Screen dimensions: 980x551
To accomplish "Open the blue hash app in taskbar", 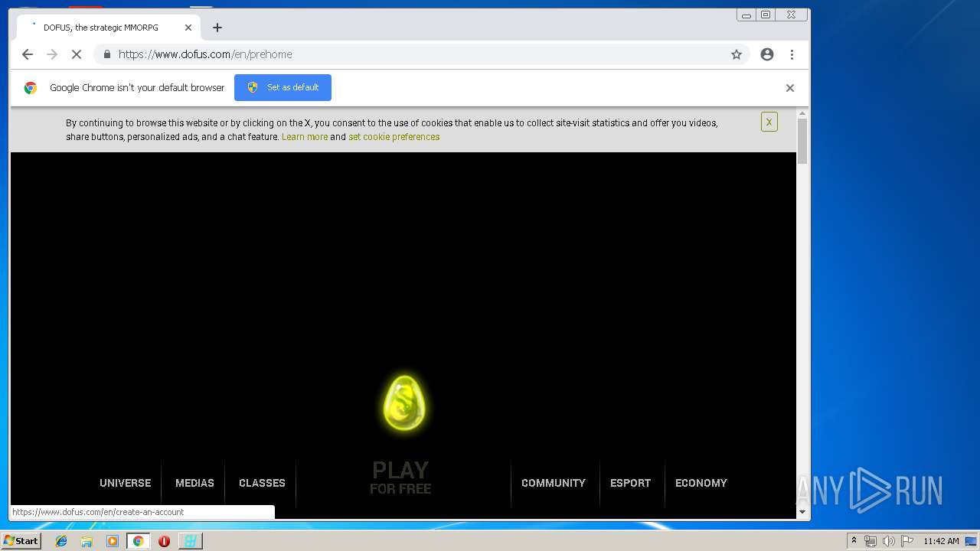I will [x=190, y=541].
